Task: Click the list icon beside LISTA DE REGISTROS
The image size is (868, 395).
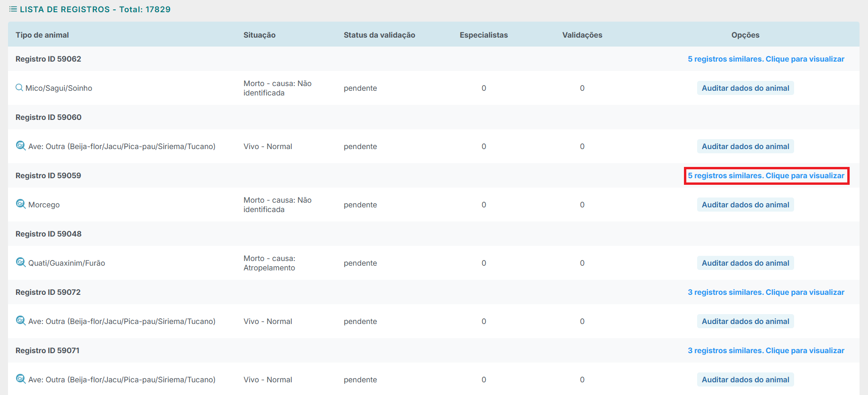Action: click(x=13, y=9)
